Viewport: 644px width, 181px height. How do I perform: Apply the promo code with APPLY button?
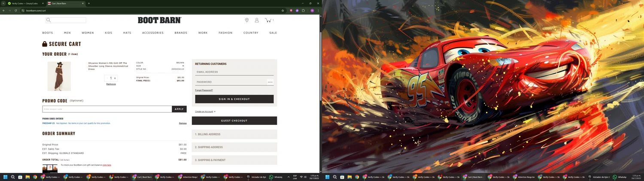tap(179, 109)
